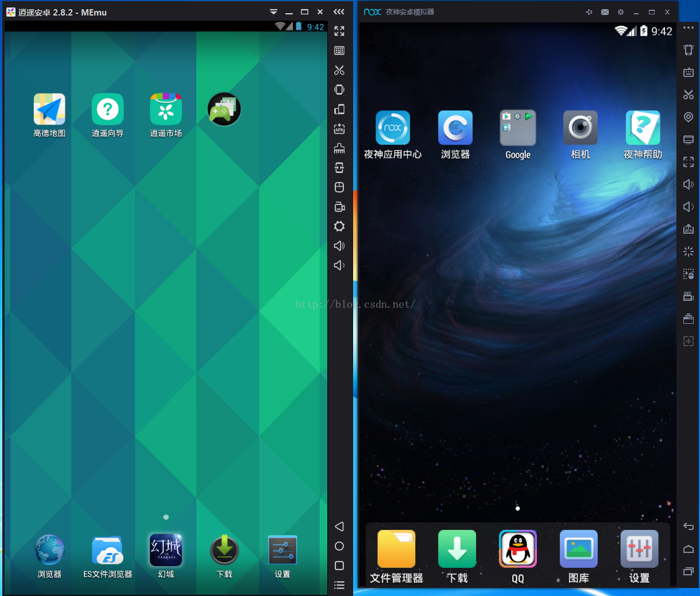Click the plus-in-frame icon in Nox sidebar

[689, 341]
